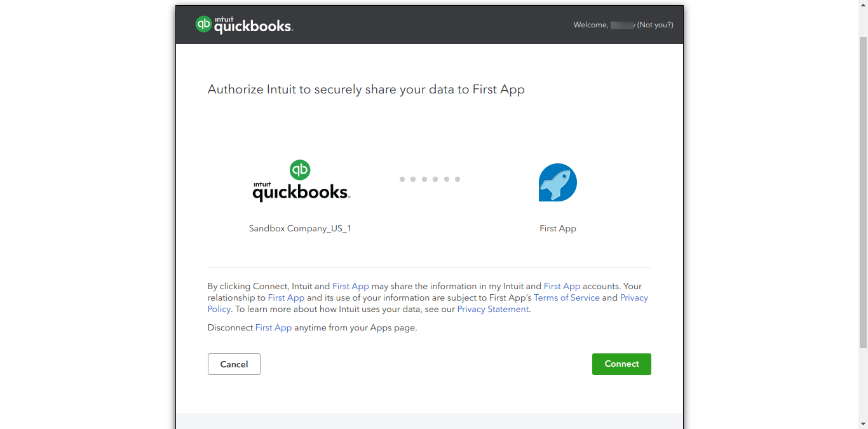Click the green qb circle in header logo
Viewport: 868px width, 429px height.
coord(203,24)
